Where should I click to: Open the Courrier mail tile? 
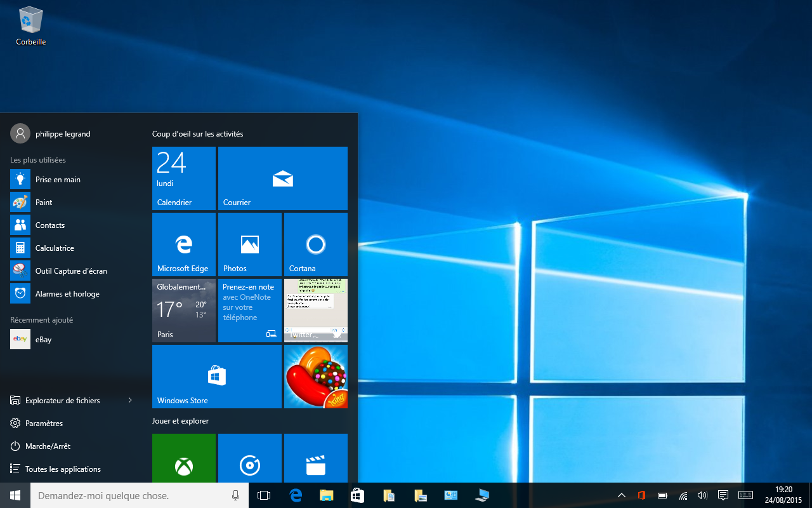point(283,178)
